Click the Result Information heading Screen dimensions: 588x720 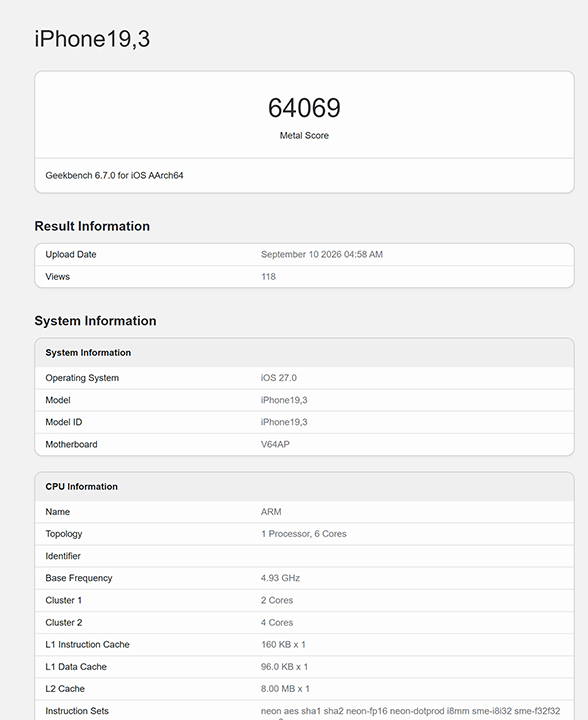click(x=92, y=226)
